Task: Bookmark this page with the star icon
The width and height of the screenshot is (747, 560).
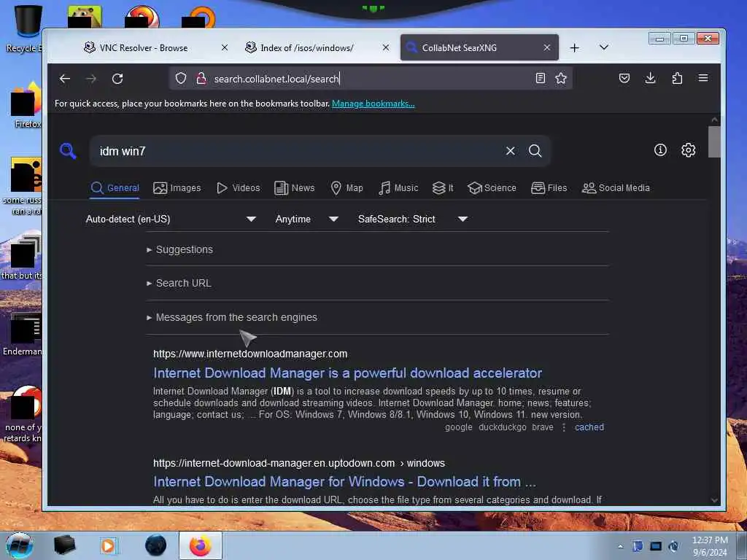Action: (x=561, y=78)
